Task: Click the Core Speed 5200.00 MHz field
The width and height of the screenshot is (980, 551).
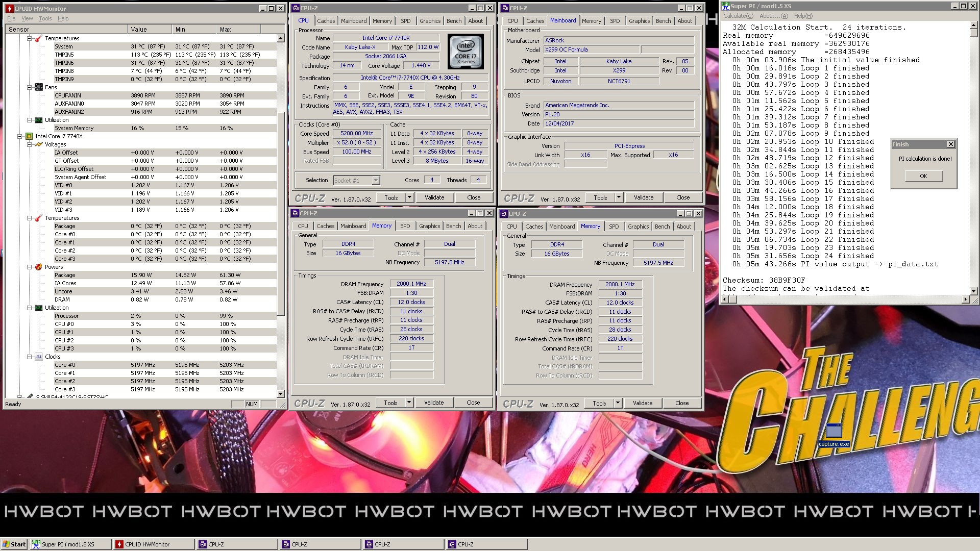Action: [357, 134]
